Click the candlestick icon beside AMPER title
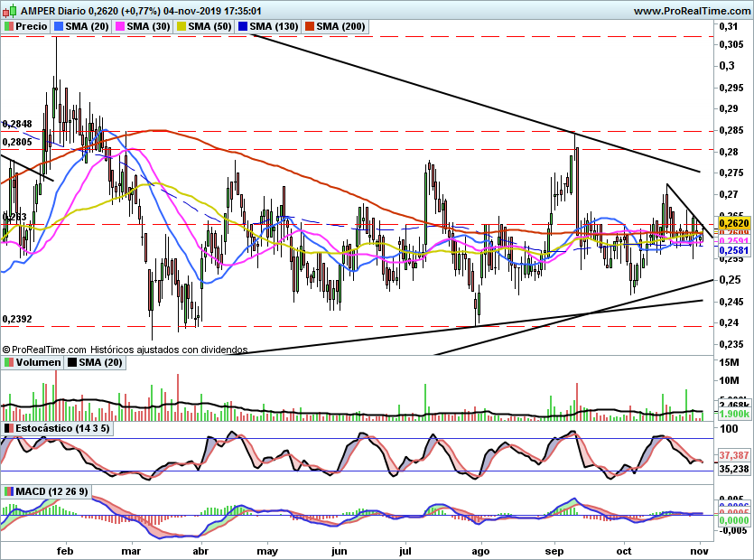This screenshot has width=754, height=560. click(x=10, y=10)
